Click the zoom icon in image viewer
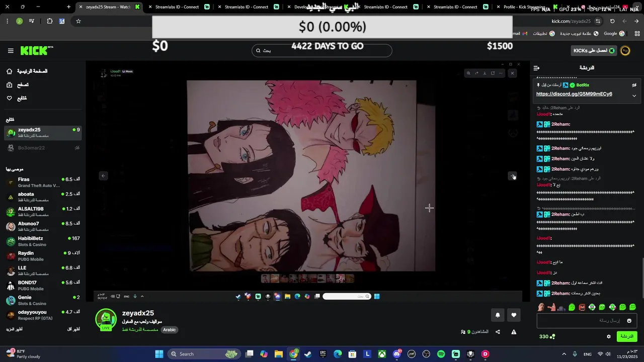This screenshot has height=362, width=644. point(468,73)
